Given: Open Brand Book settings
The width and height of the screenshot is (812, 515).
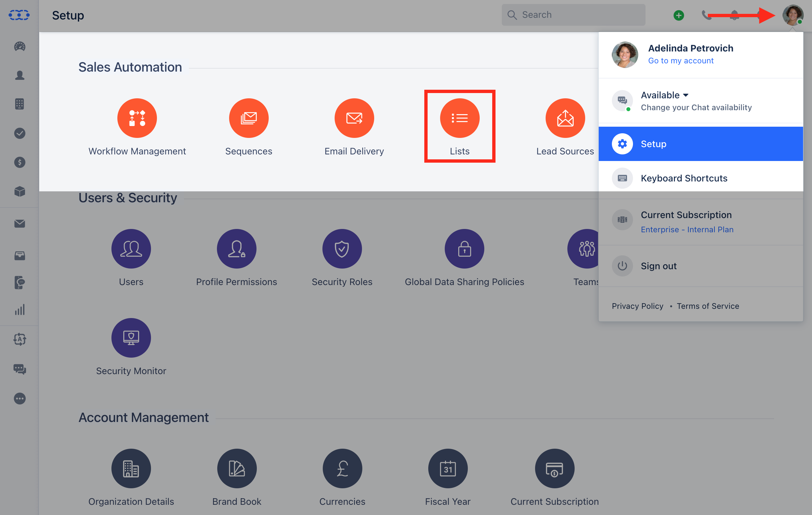Looking at the screenshot, I should (237, 468).
